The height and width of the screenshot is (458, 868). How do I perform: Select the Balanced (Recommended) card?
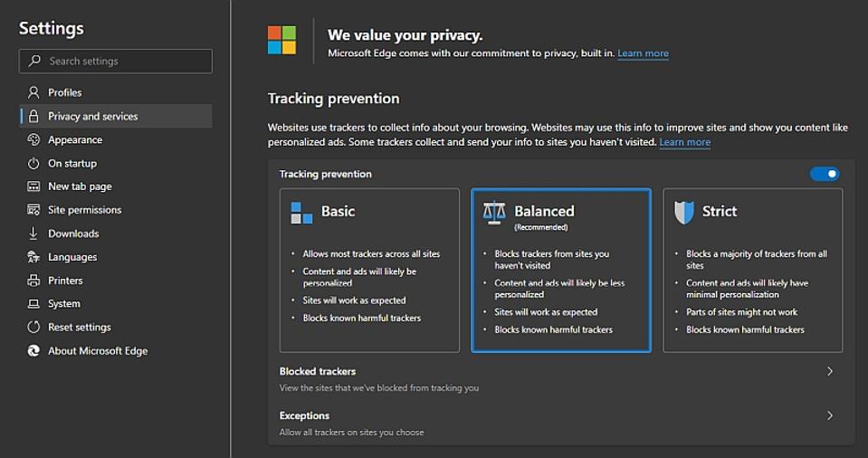561,271
